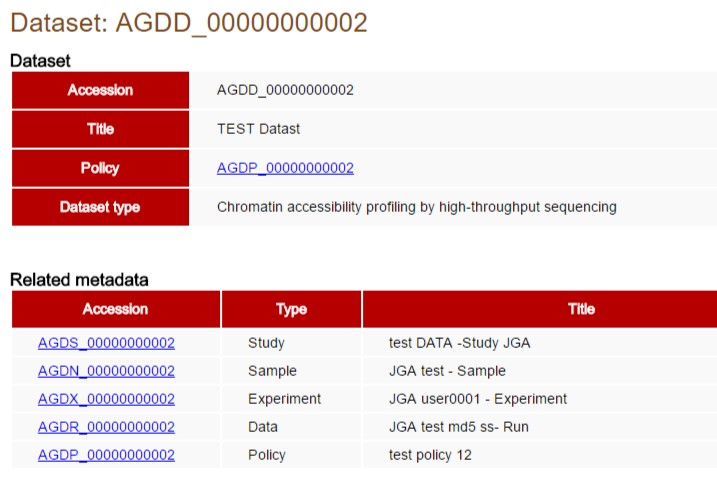
Task: Open the AGDP_00000000002 link in the Dataset Policy row
Action: tap(285, 168)
